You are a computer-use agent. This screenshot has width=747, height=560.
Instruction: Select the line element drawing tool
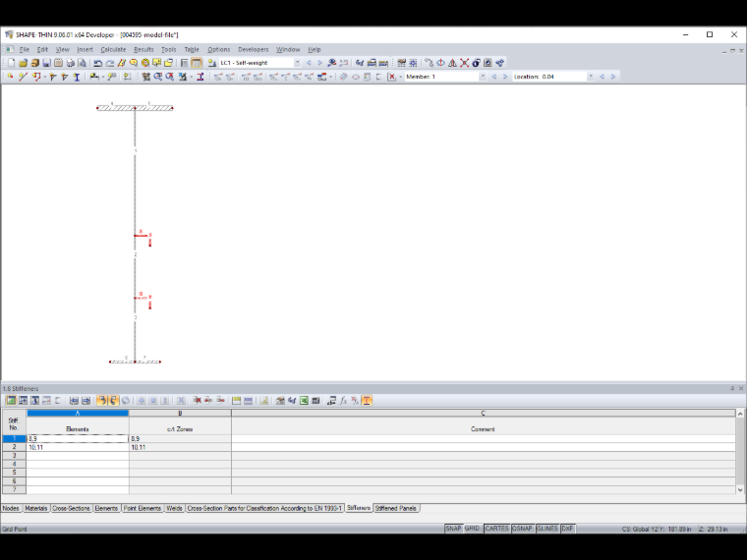pos(23,77)
